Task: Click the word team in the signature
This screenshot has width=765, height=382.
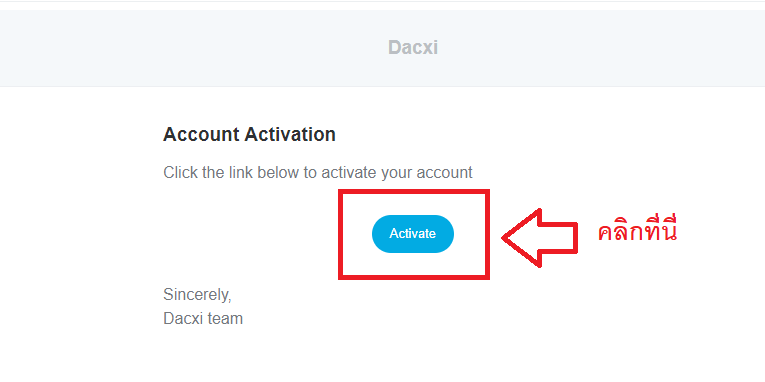Action: coord(225,319)
